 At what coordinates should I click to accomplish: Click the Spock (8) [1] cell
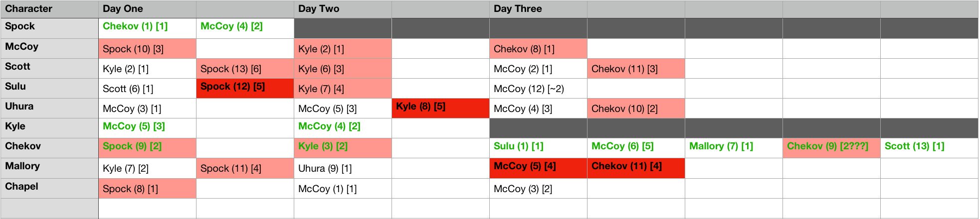click(x=147, y=189)
